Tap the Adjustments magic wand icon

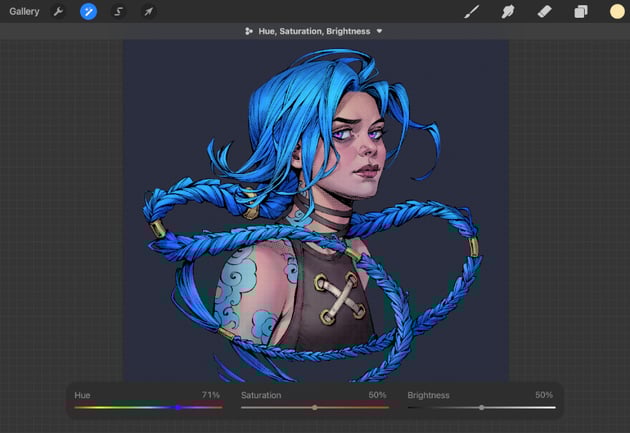point(88,12)
